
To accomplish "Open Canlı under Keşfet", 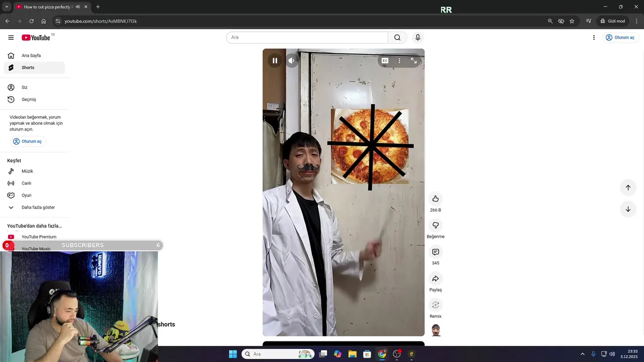I will pos(34,184).
